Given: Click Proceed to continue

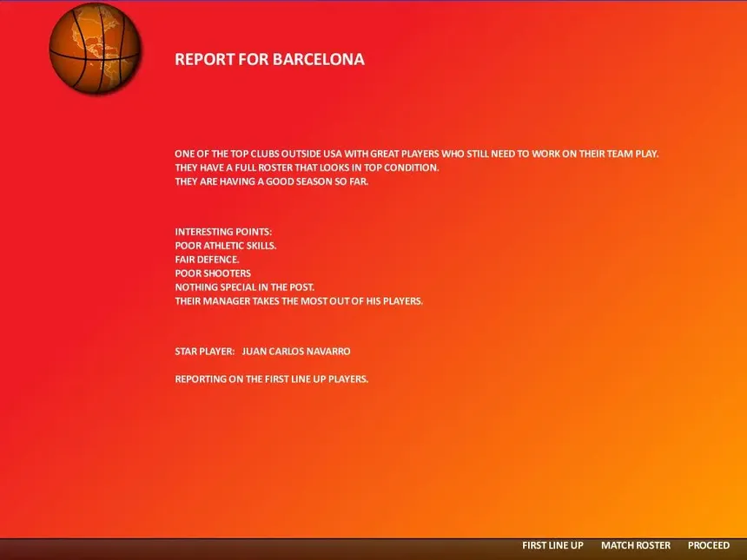Looking at the screenshot, I should (709, 545).
